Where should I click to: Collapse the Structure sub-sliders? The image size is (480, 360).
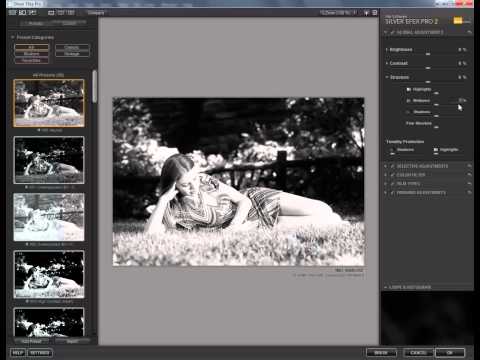click(387, 77)
